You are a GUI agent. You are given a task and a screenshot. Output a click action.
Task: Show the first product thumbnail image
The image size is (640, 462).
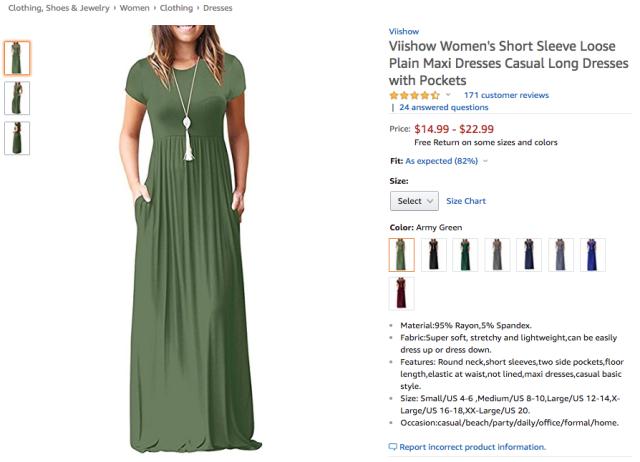(17, 58)
